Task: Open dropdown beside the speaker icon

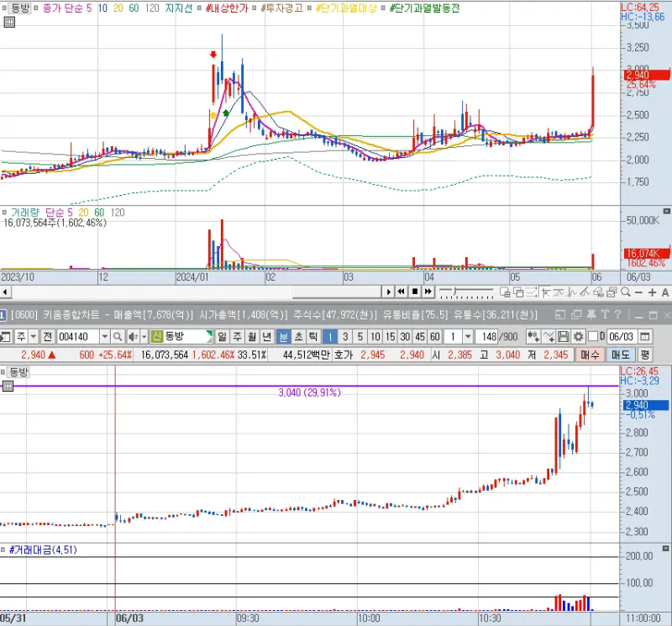Action: 144,337
